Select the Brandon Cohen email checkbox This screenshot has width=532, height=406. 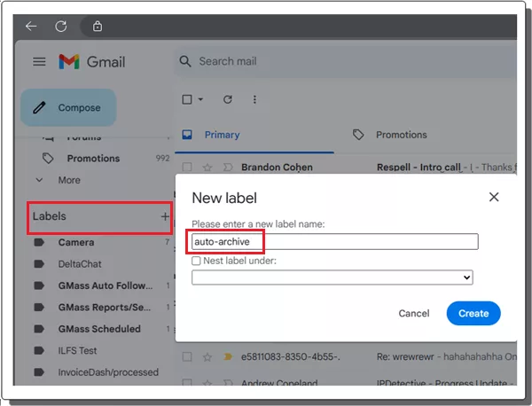(x=187, y=167)
